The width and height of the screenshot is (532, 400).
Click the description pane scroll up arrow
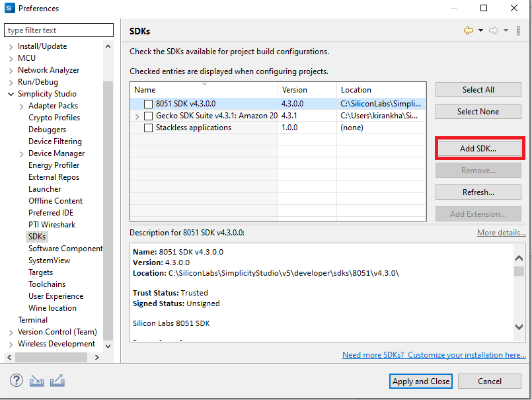519,259
